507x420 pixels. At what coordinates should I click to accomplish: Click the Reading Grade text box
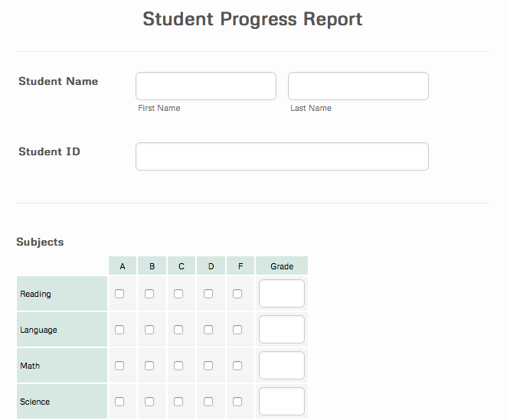282,294
